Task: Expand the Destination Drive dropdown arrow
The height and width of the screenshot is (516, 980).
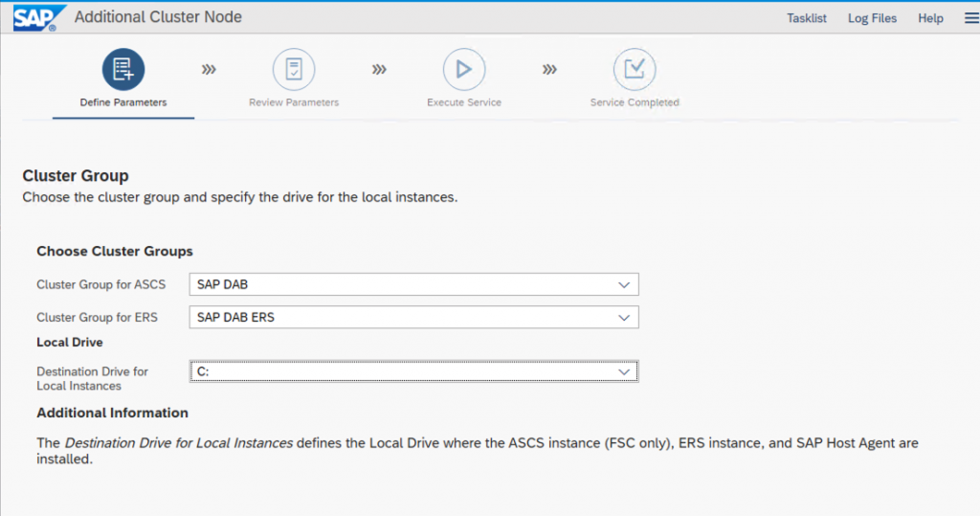Action: tap(624, 371)
